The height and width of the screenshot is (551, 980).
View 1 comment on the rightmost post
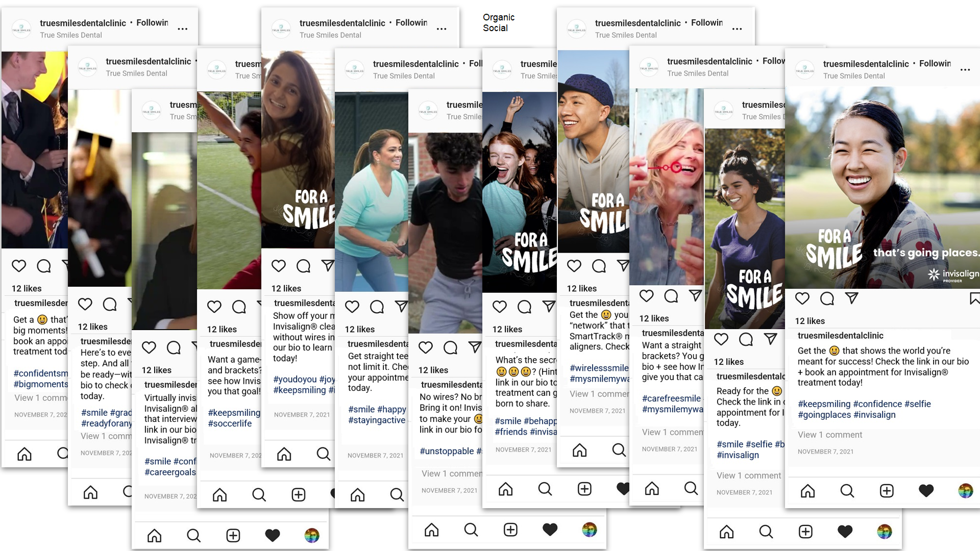829,435
